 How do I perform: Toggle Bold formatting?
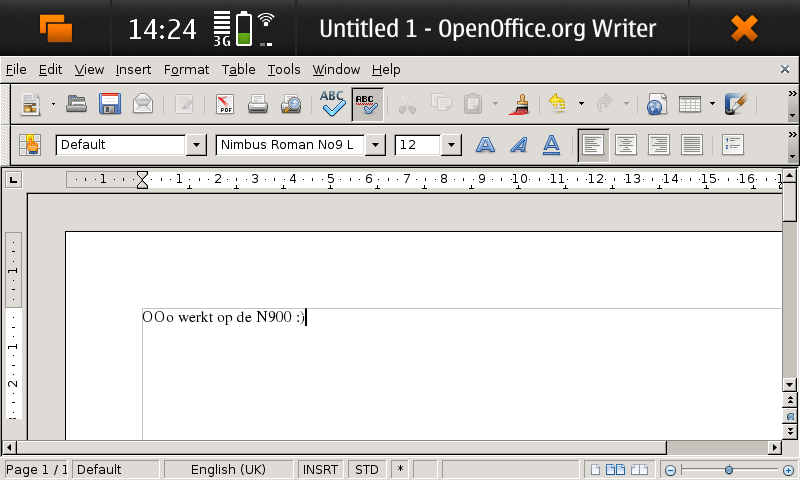[485, 145]
